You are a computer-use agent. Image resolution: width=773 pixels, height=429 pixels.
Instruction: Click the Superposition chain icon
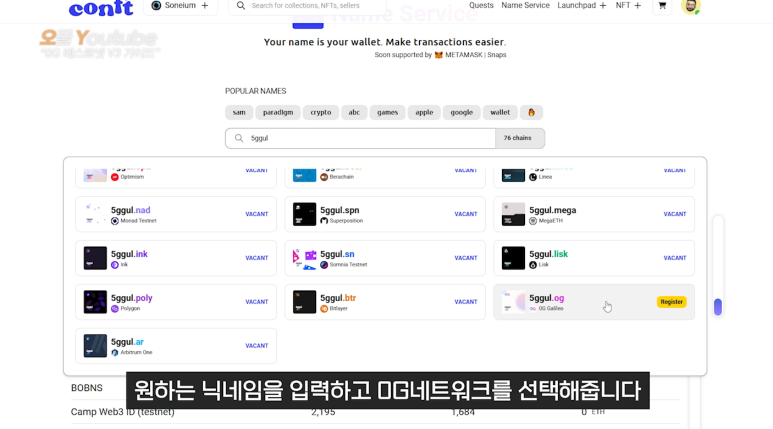click(324, 221)
